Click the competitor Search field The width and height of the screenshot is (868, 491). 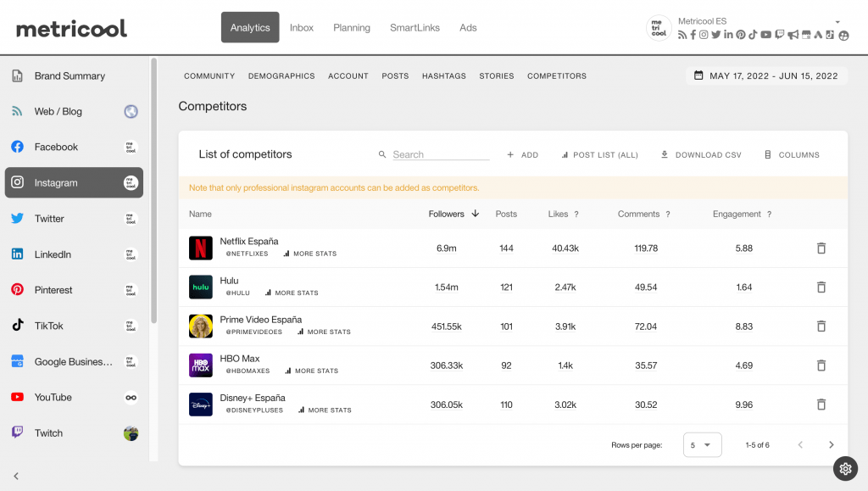441,155
